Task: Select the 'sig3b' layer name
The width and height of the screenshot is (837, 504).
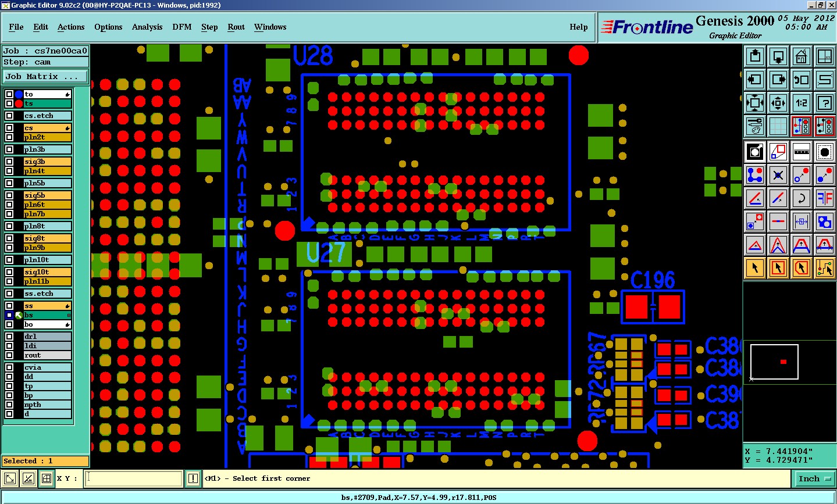Action: [47, 162]
